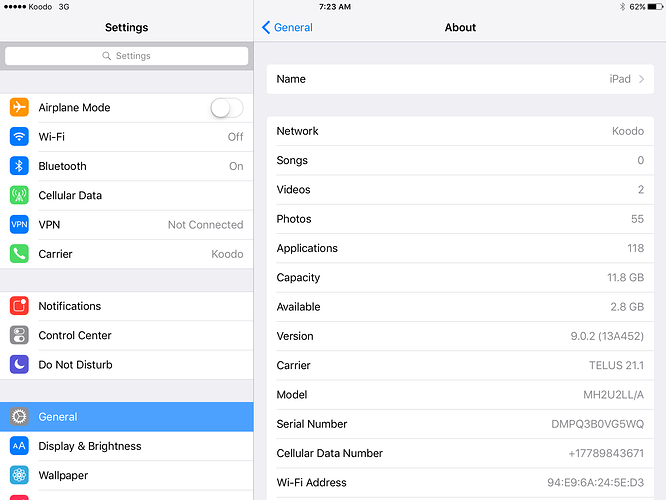Tap the Version 9.0.2 (13A452) value
Image resolution: width=666 pixels, height=500 pixels.
tap(607, 336)
